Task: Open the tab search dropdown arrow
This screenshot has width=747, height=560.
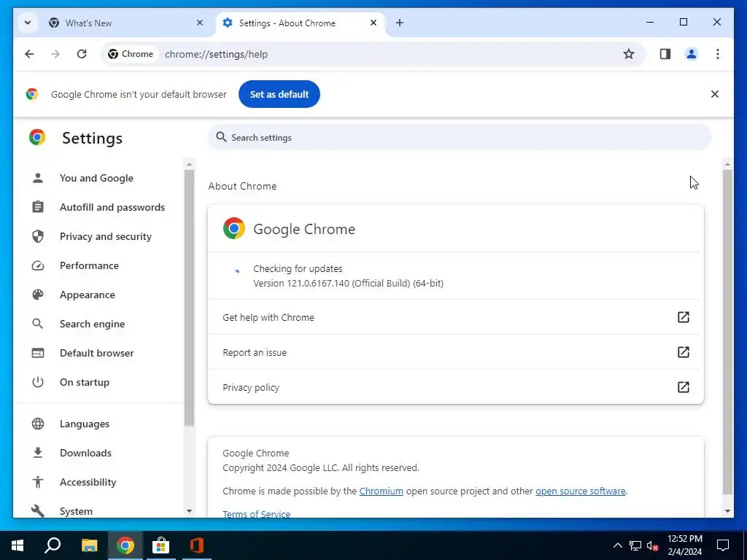Action: click(28, 23)
